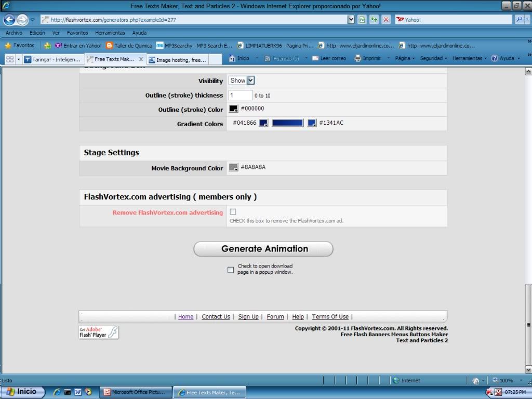Image resolution: width=532 pixels, height=399 pixels.
Task: Follow the Forum footer link
Action: (x=275, y=316)
